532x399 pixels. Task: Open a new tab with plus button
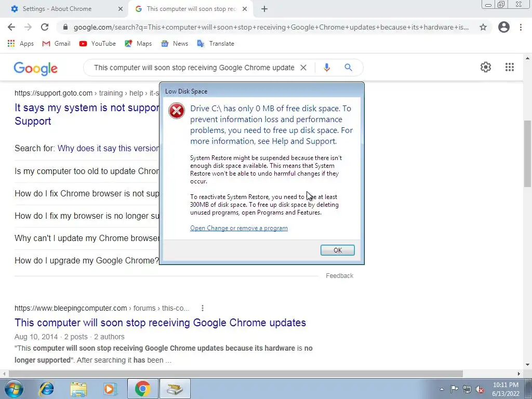264,9
